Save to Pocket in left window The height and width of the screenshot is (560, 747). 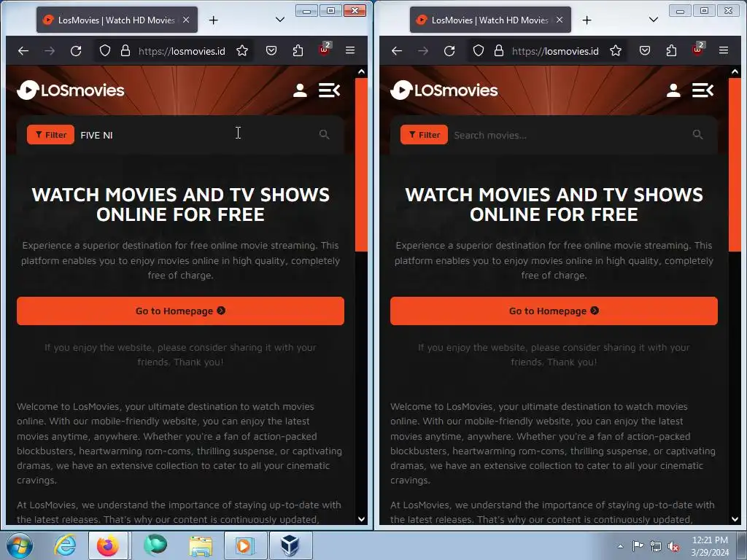[271, 50]
